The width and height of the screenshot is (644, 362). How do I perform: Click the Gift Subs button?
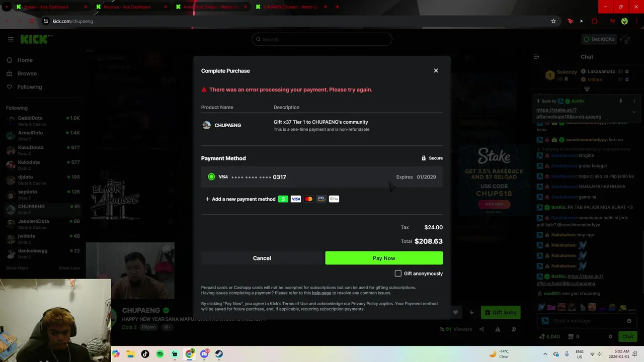[x=500, y=312]
